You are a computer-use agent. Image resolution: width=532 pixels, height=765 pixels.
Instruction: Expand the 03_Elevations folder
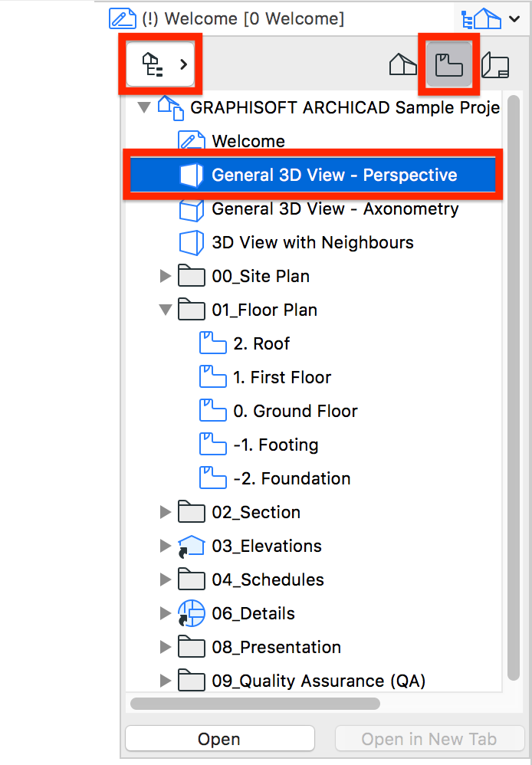166,546
